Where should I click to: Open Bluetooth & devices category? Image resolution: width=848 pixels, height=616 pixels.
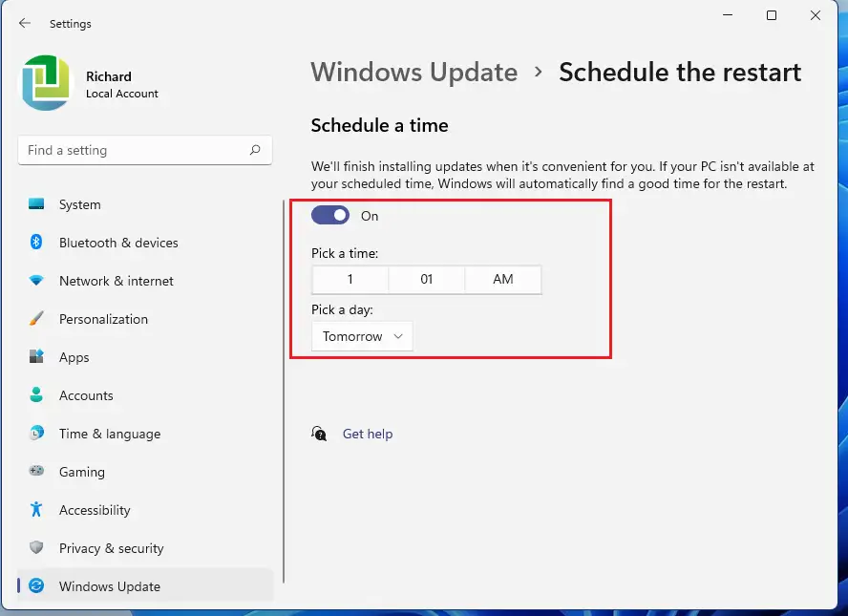145,243
